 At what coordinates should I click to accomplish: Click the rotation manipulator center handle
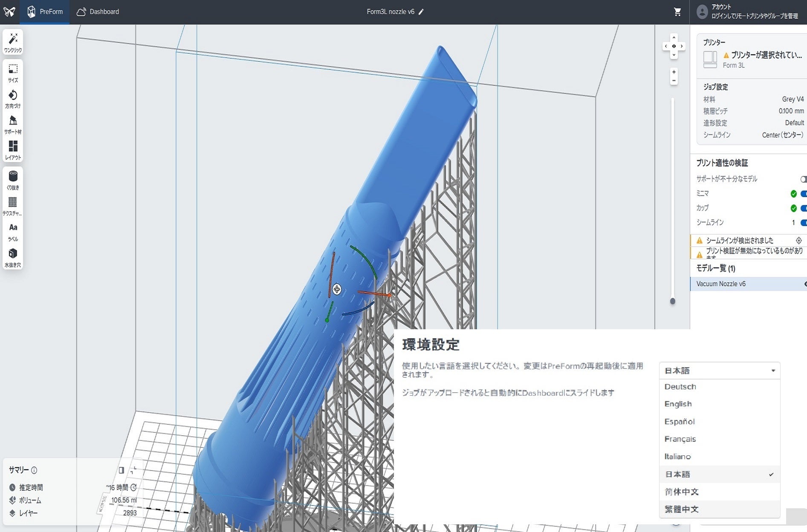[337, 290]
